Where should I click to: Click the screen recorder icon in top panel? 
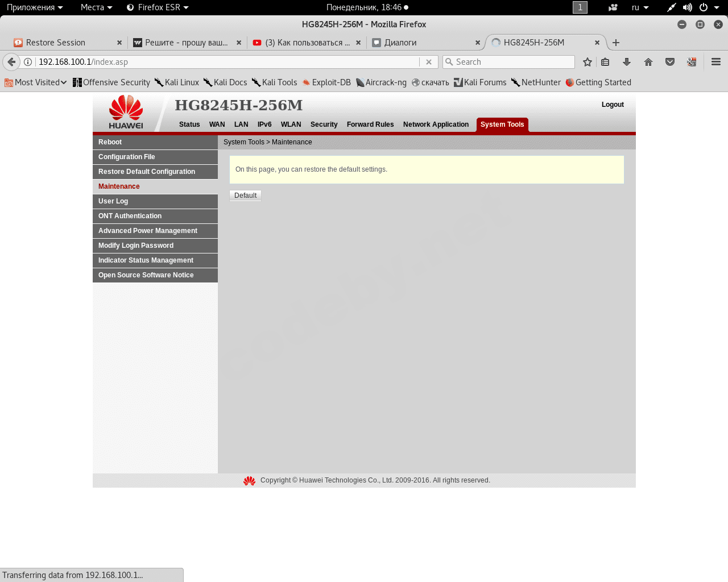(x=613, y=7)
